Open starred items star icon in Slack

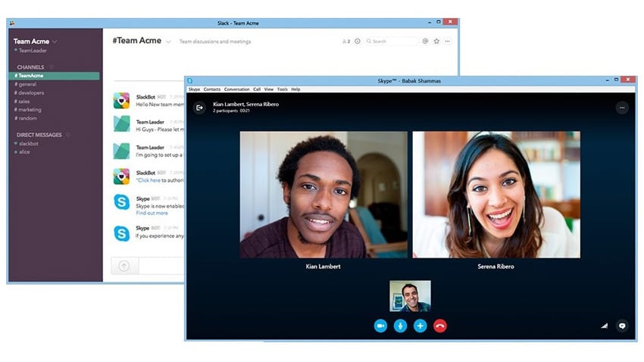click(x=436, y=41)
